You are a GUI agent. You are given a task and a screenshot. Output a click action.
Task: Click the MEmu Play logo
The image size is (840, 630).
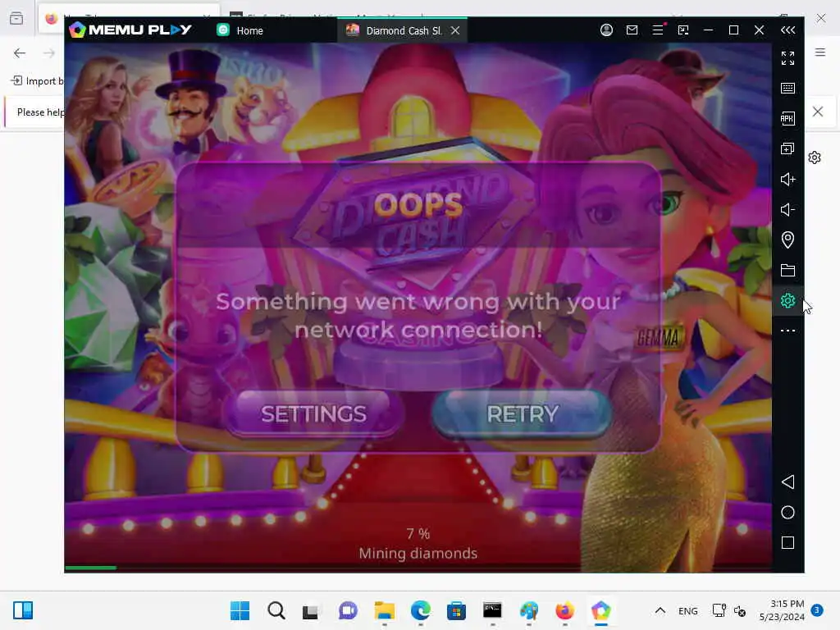[x=130, y=30]
